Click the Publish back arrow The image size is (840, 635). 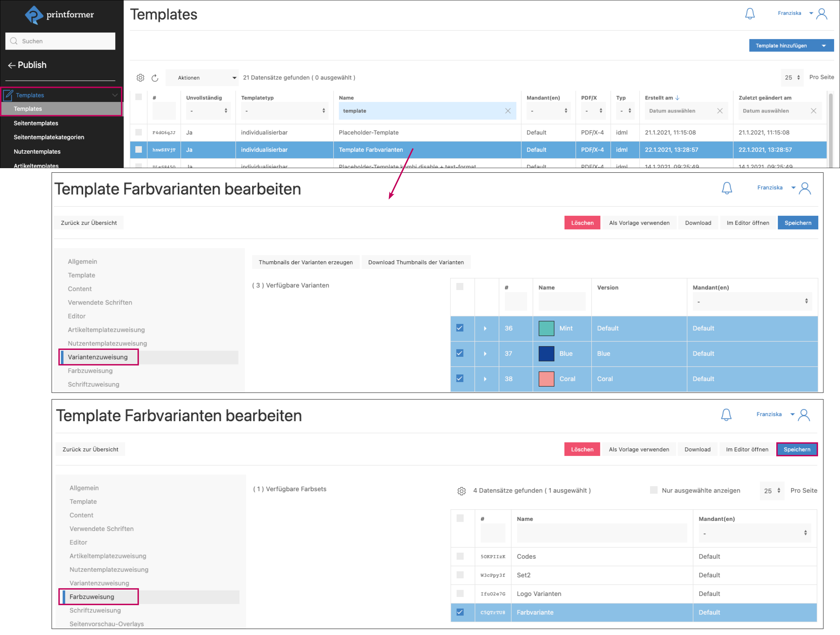coord(11,65)
